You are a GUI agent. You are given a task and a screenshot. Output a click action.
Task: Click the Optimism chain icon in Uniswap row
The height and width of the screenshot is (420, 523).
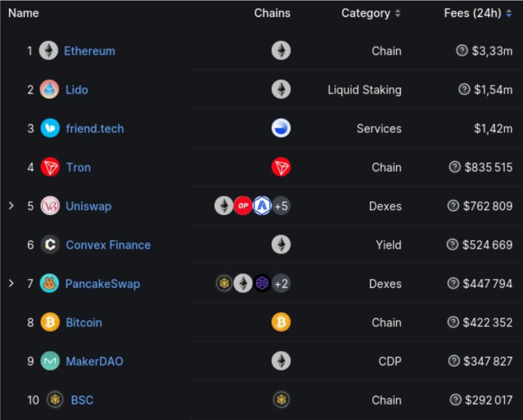point(243,206)
